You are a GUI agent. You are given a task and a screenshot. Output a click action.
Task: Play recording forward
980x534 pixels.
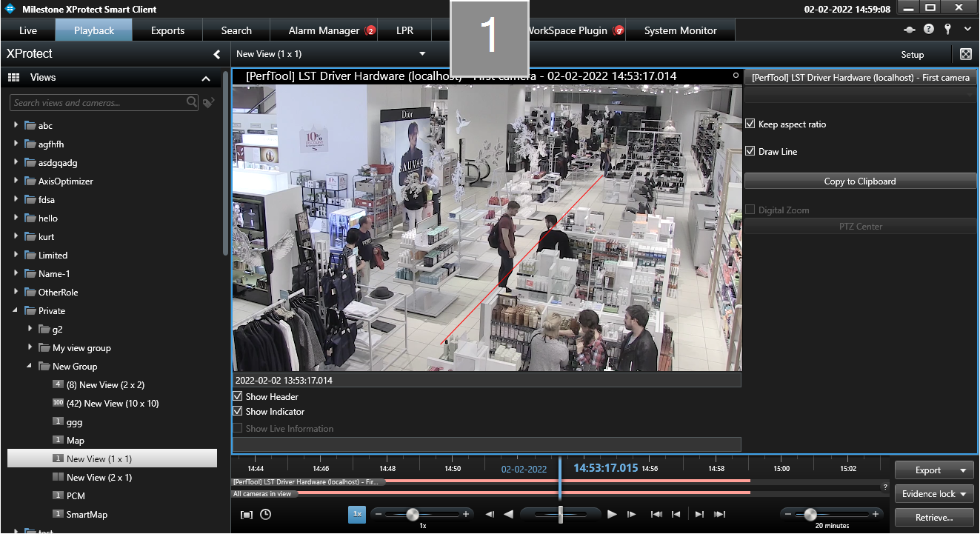(x=612, y=514)
